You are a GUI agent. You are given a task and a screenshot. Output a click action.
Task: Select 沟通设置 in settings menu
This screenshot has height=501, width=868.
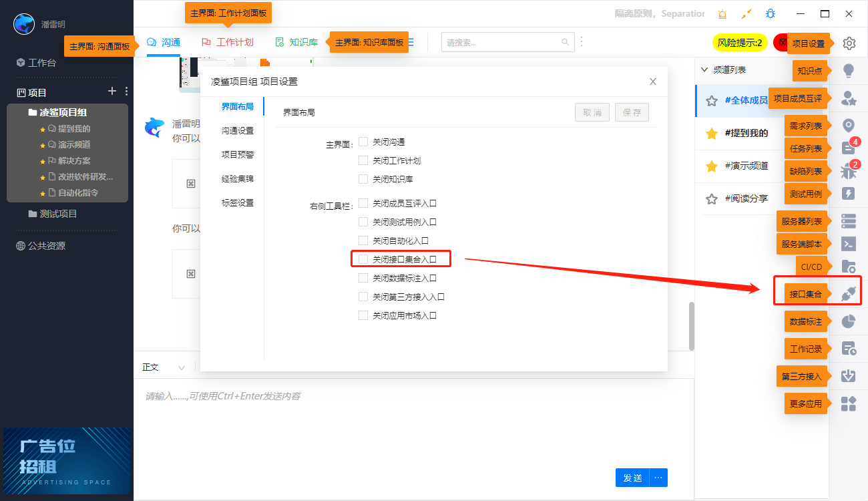click(238, 131)
